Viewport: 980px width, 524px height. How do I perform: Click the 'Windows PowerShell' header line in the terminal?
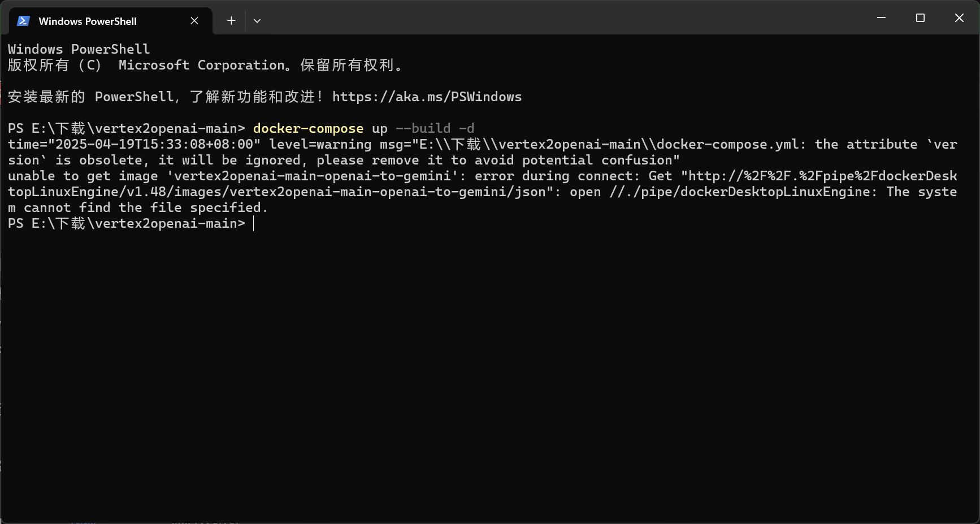click(x=79, y=49)
